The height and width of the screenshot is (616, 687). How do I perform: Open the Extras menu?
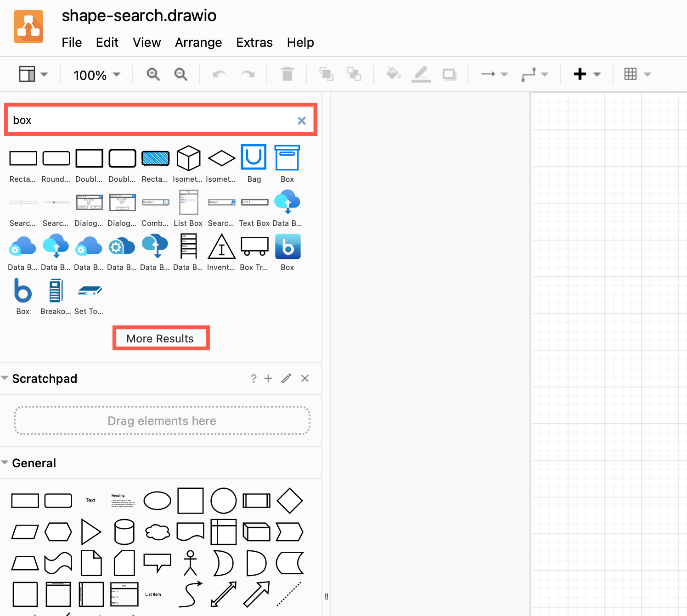(254, 42)
